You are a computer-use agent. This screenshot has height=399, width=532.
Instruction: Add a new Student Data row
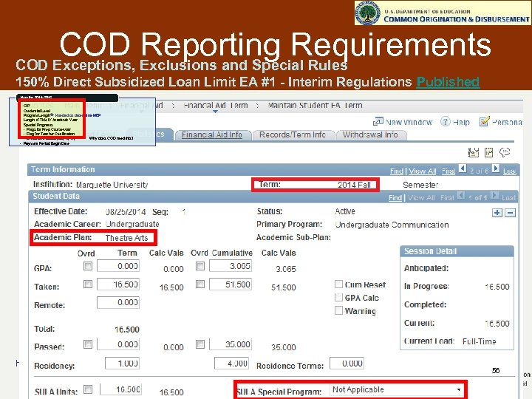pyautogui.click(x=497, y=213)
